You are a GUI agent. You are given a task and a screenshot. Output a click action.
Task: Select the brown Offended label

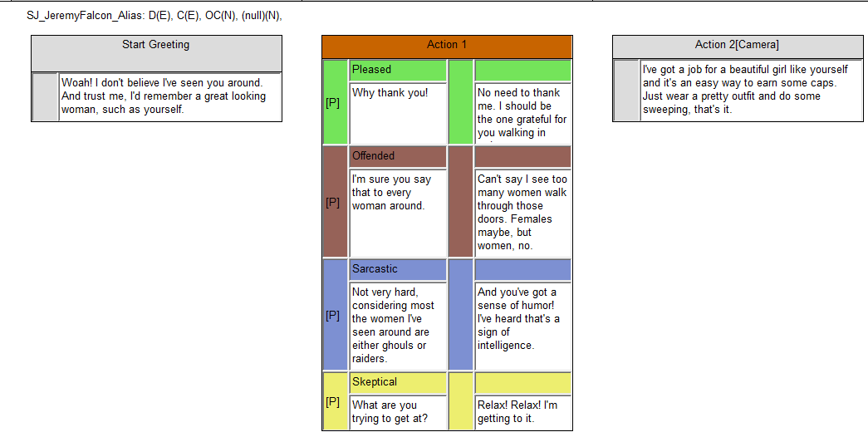(x=398, y=156)
